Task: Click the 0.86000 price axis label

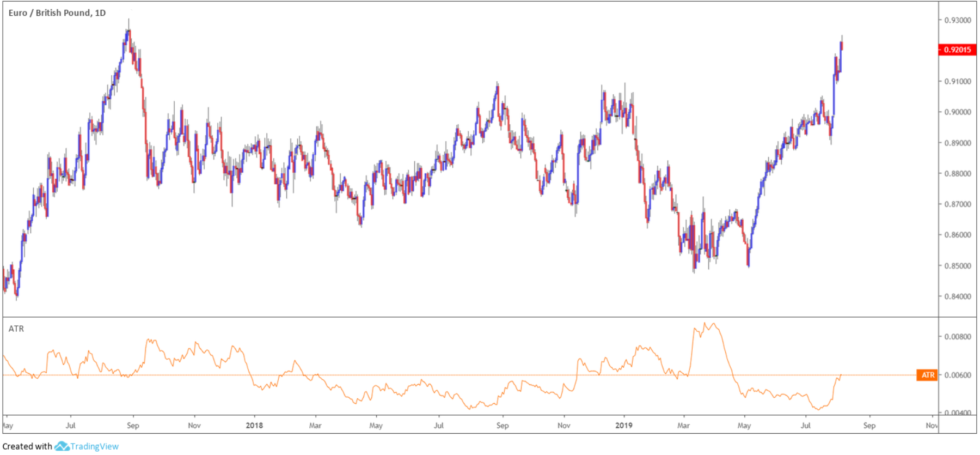Action: [958, 235]
